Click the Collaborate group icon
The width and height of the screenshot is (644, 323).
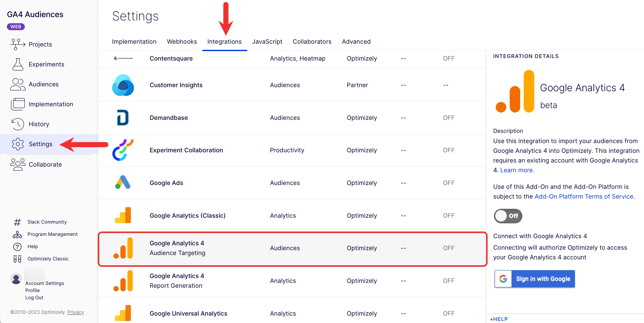click(x=18, y=164)
